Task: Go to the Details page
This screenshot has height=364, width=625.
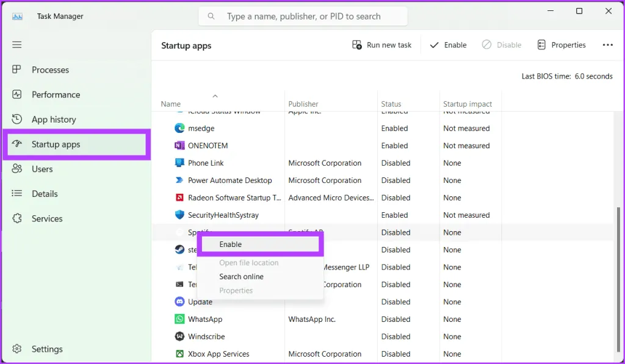Action: pyautogui.click(x=45, y=194)
